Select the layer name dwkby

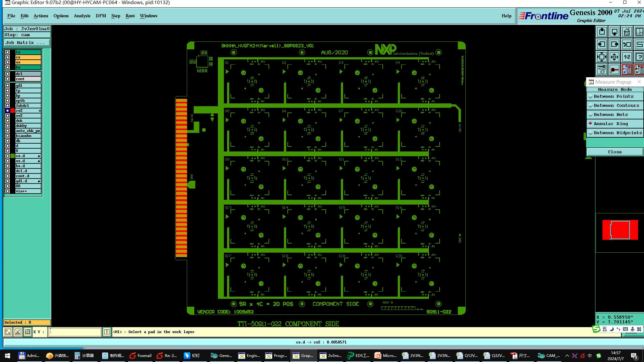tap(28, 126)
